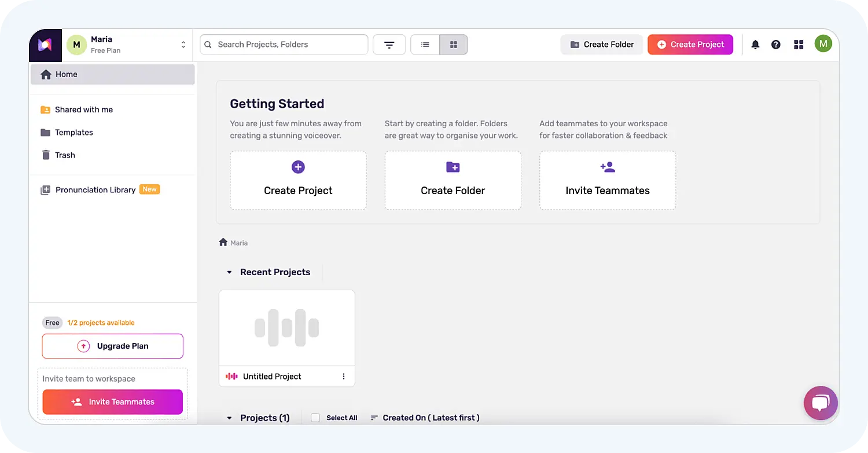This screenshot has width=868, height=453.
Task: Open the filter options icon
Action: tap(389, 45)
